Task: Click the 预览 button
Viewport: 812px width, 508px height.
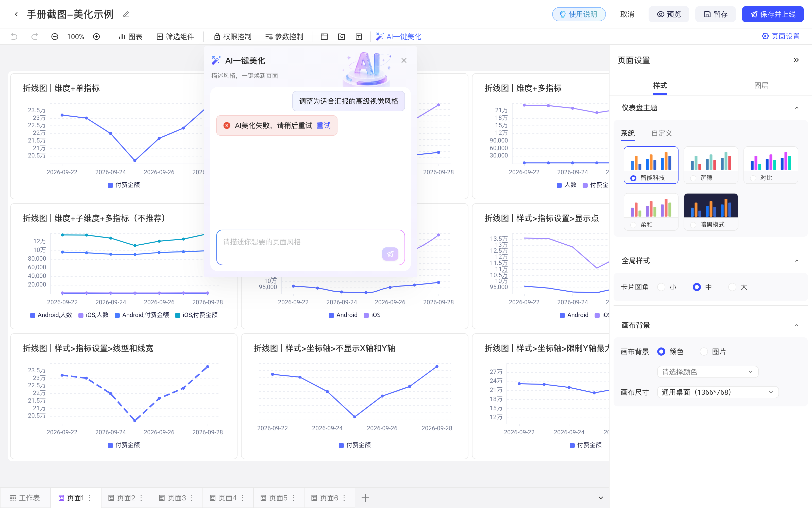Action: point(668,14)
